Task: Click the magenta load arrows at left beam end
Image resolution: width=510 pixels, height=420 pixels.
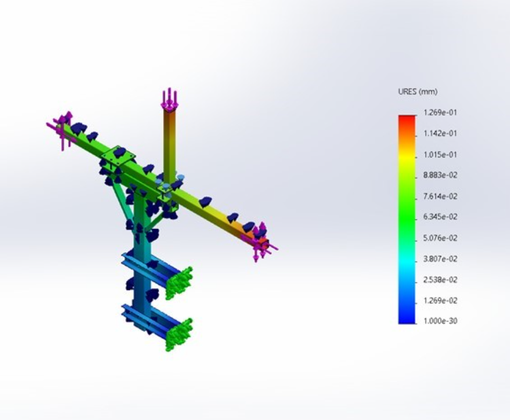Action: point(62,130)
